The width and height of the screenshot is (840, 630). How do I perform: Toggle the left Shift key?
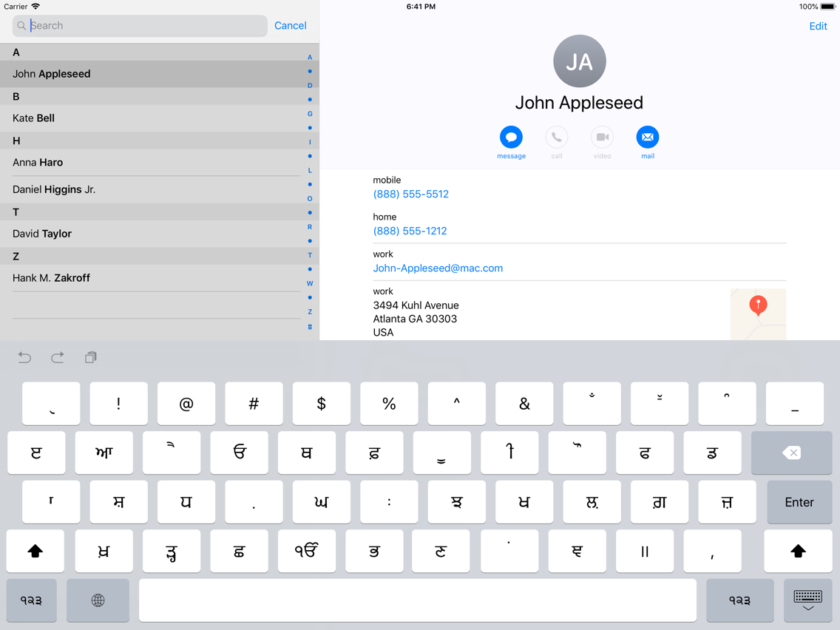(35, 551)
